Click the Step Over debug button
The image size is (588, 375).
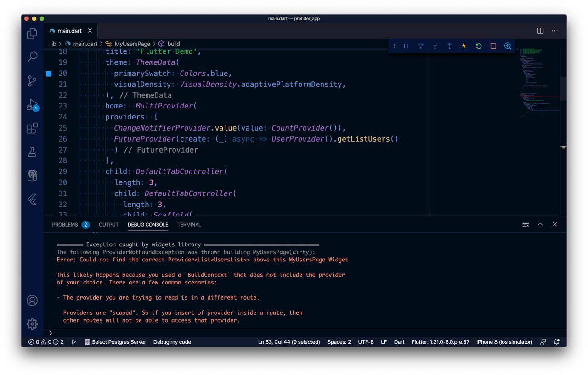tap(420, 46)
